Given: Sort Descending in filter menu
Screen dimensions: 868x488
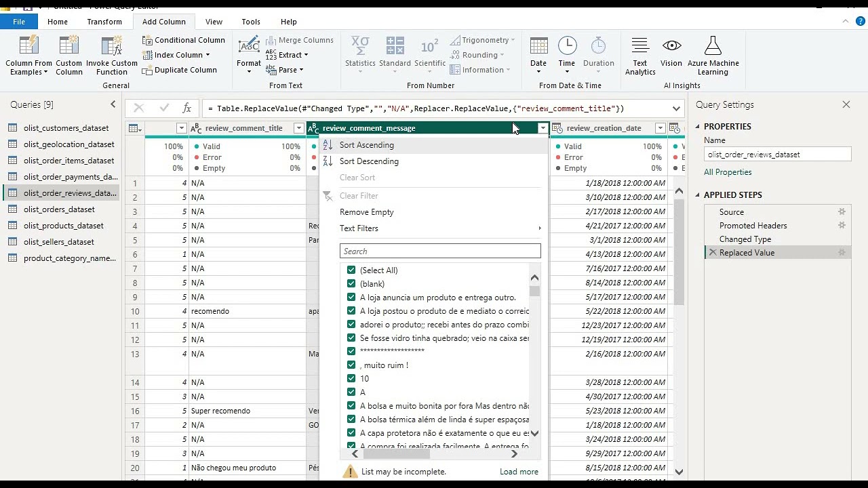Looking at the screenshot, I should 369,161.
